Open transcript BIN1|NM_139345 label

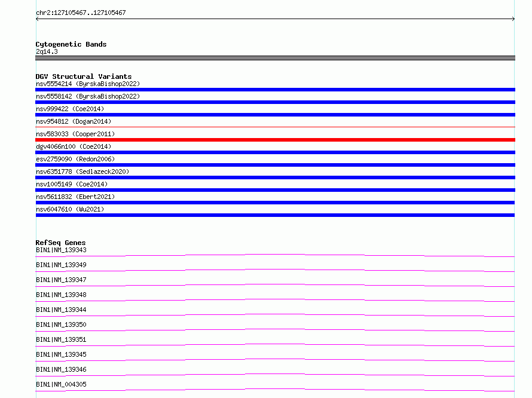pos(61,354)
